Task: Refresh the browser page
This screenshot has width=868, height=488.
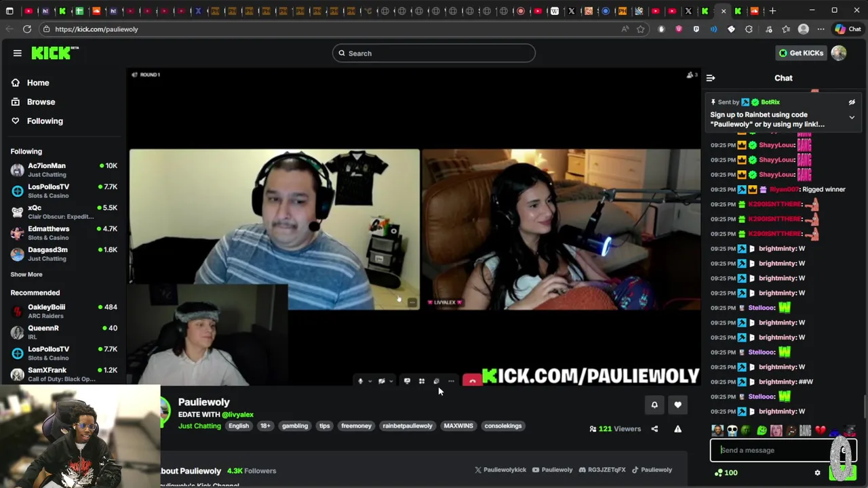Action: click(x=27, y=29)
